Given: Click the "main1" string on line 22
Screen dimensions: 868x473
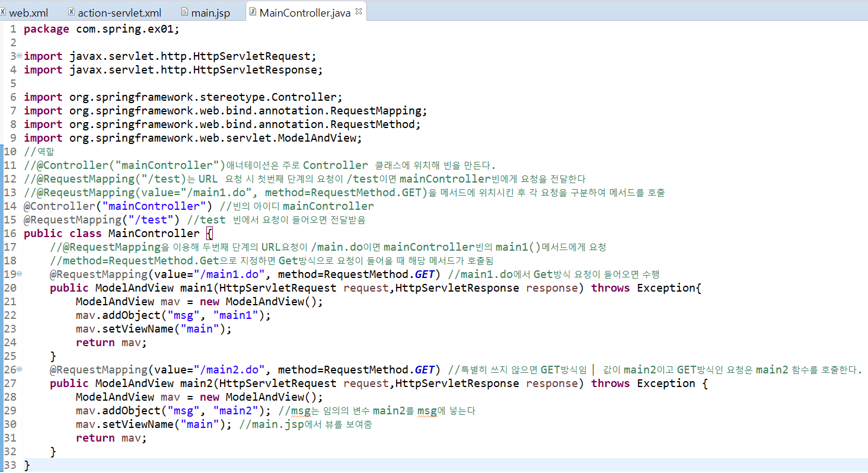Looking at the screenshot, I should 235,315.
